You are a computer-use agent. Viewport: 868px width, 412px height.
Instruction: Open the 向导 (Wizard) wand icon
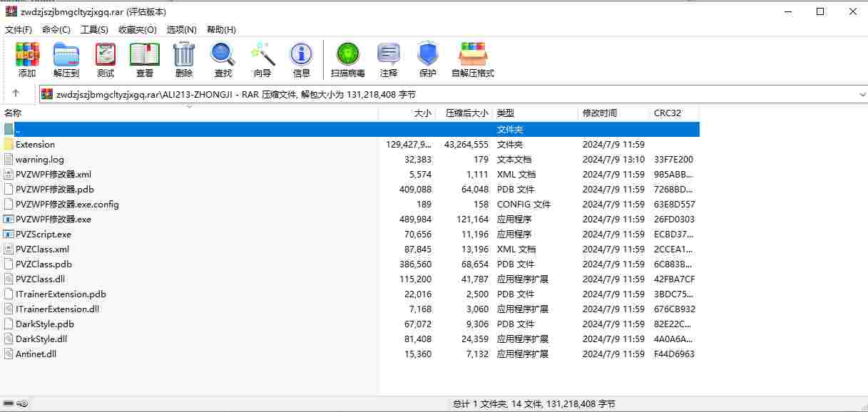262,53
